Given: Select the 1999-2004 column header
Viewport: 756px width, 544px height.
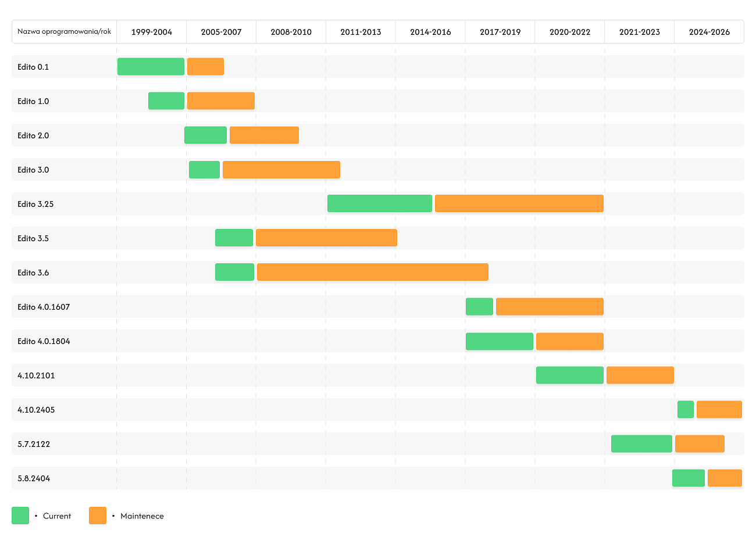Looking at the screenshot, I should [152, 32].
